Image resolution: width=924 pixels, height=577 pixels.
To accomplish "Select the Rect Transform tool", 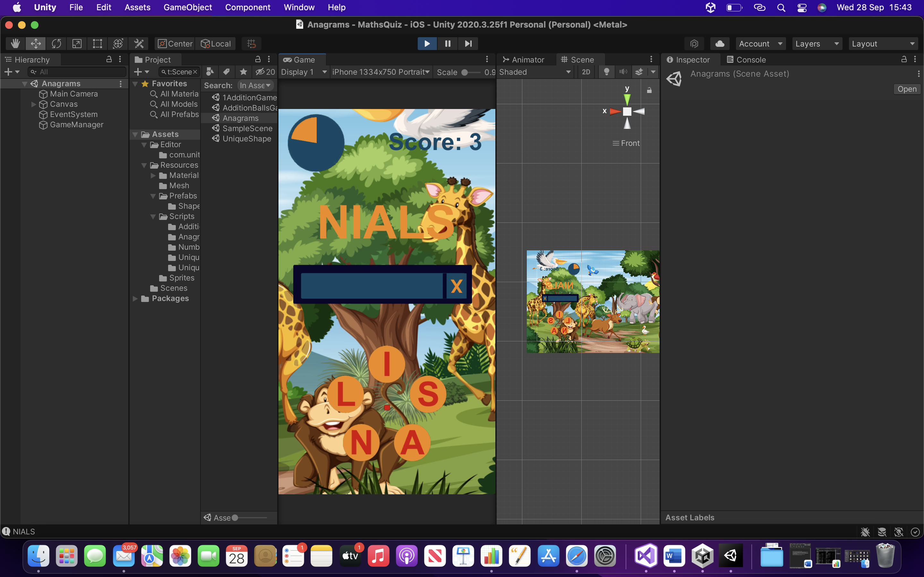I will 97,44.
